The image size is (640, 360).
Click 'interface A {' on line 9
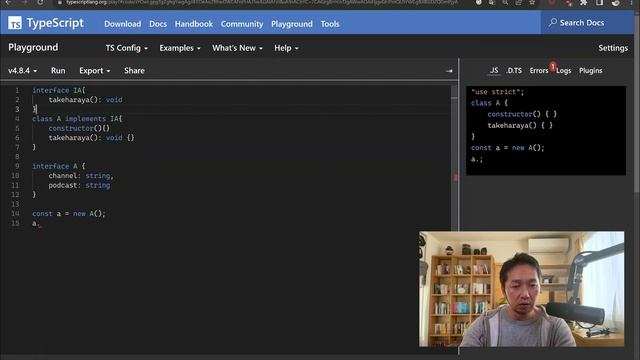[59, 166]
